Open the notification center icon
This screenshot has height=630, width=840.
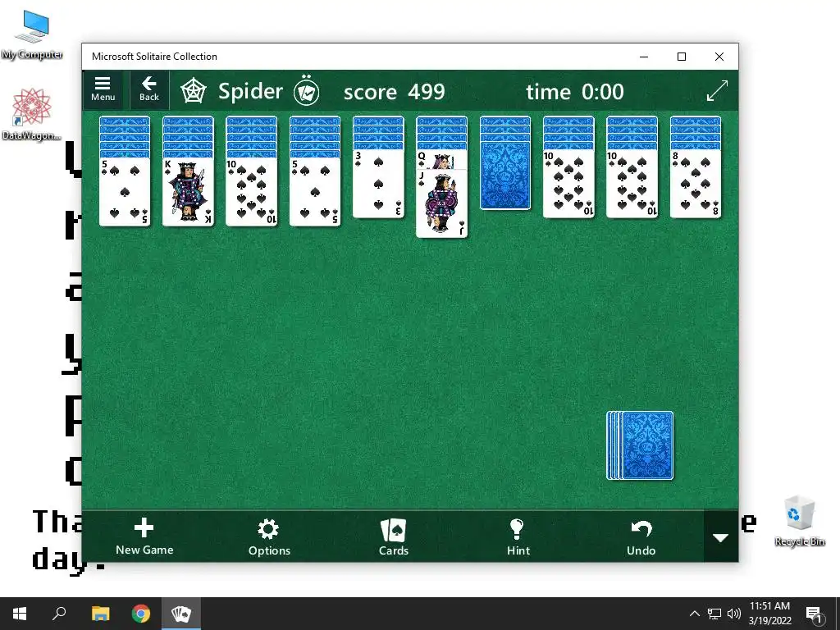(x=813, y=614)
